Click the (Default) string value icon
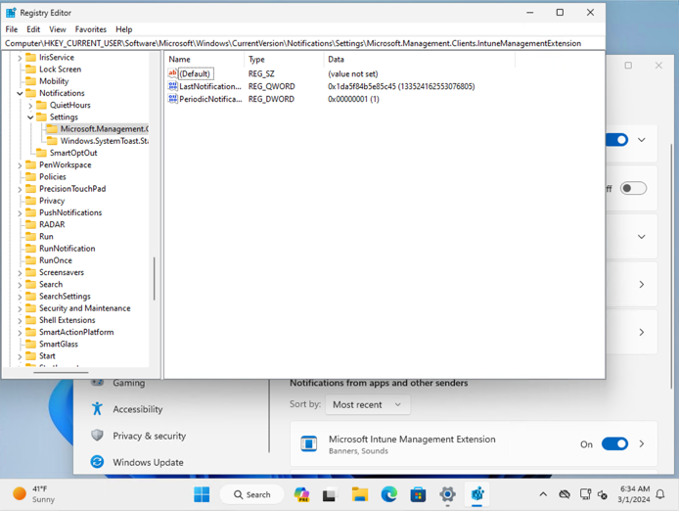This screenshot has width=684, height=516. (x=173, y=73)
